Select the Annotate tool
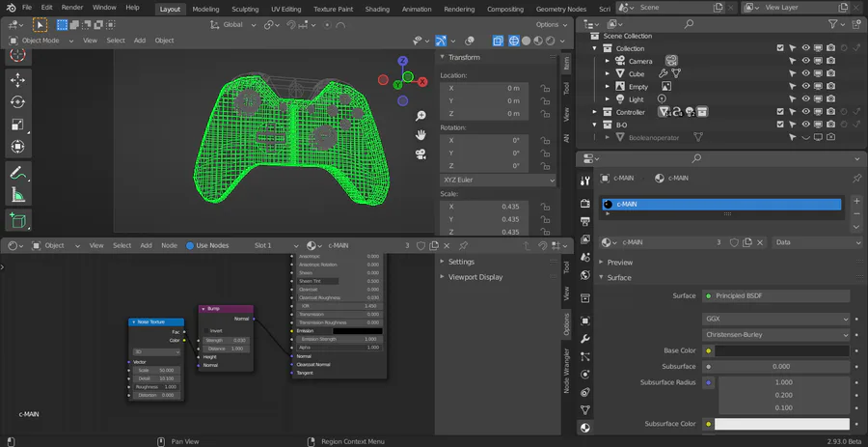The width and height of the screenshot is (868, 447). (x=17, y=173)
